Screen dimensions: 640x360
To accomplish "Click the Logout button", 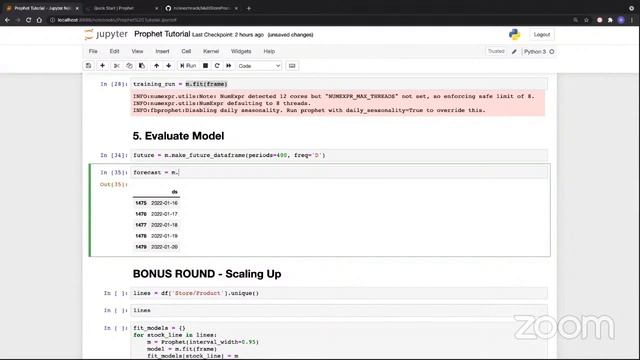I will pos(542,35).
